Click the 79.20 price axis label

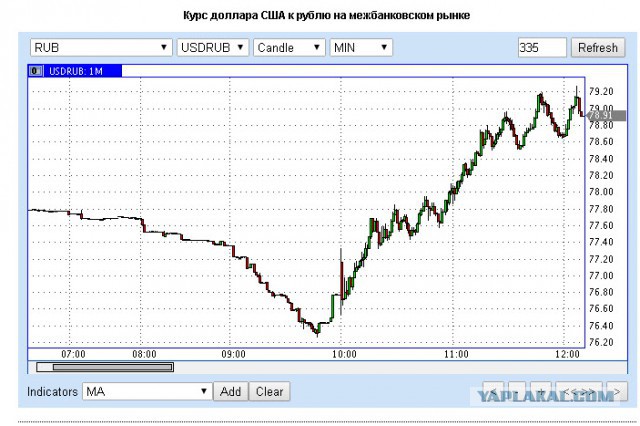[601, 91]
